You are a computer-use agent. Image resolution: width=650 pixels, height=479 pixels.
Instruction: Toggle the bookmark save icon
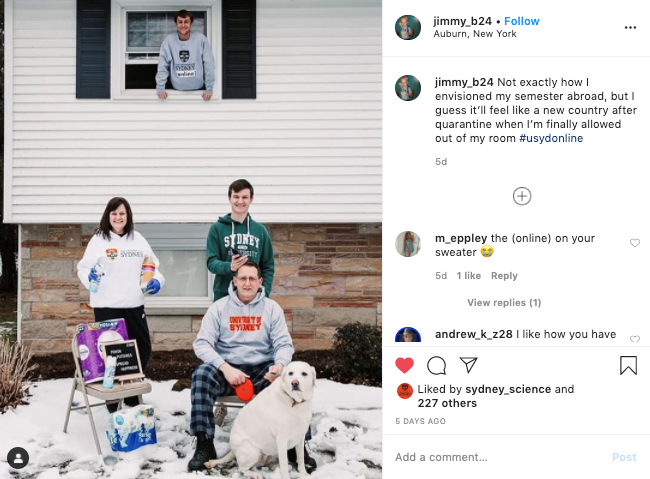pos(628,365)
